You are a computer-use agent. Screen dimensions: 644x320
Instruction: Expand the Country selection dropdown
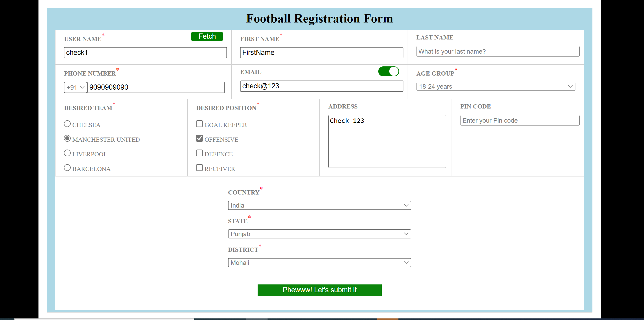(319, 205)
